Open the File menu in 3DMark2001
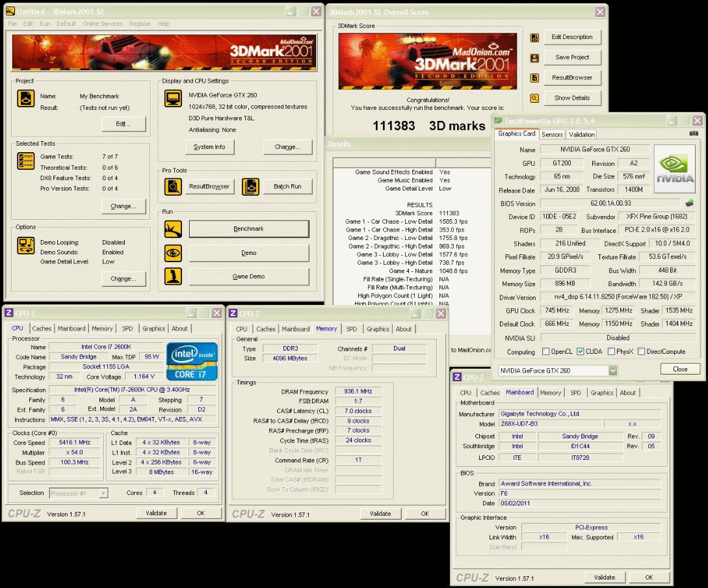This screenshot has width=708, height=588. coord(12,24)
